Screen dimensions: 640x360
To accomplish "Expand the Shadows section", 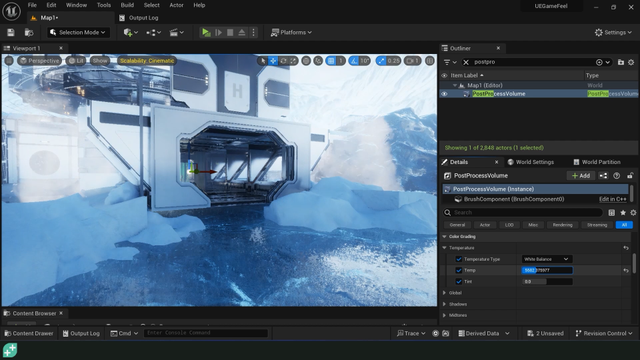I will (x=444, y=304).
